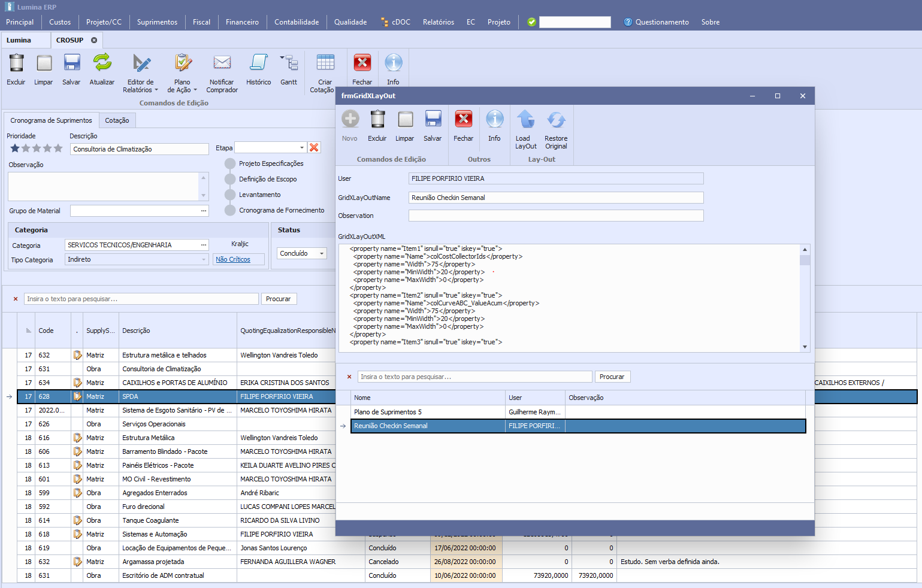The image size is (922, 588).
Task: Select the Cronograma de Fornecimento radio
Action: pyautogui.click(x=230, y=210)
